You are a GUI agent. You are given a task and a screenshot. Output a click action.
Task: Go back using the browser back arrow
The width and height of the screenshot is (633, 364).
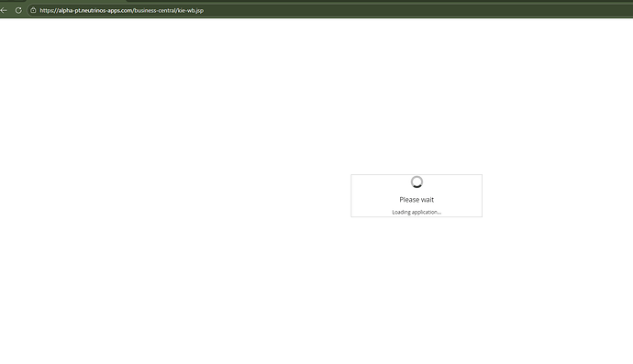coord(4,10)
